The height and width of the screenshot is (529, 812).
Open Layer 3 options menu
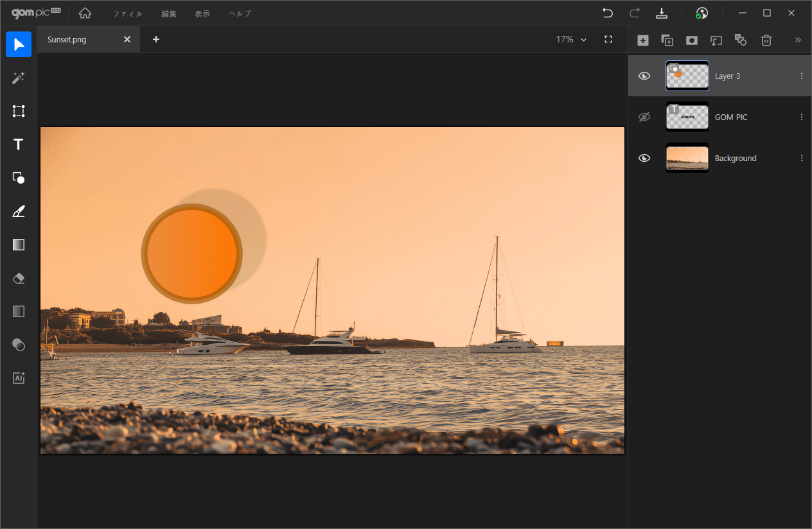point(801,76)
